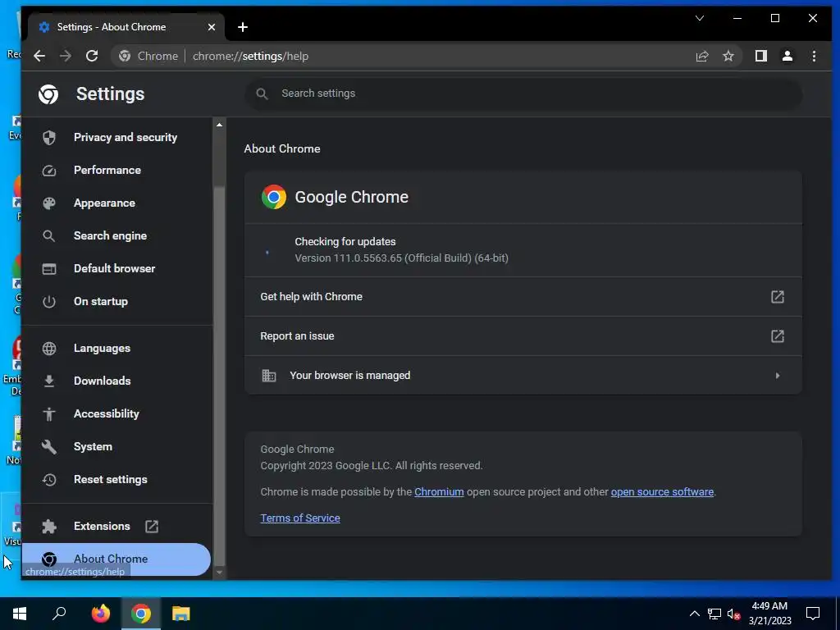Screen dimensions: 840x630
Task: Follow the open source software link
Action: (x=662, y=492)
